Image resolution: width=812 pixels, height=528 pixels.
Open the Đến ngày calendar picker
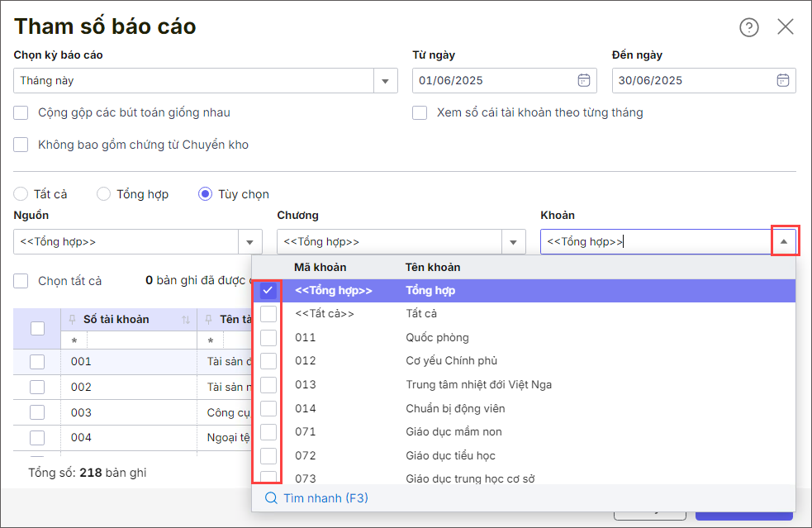(783, 80)
